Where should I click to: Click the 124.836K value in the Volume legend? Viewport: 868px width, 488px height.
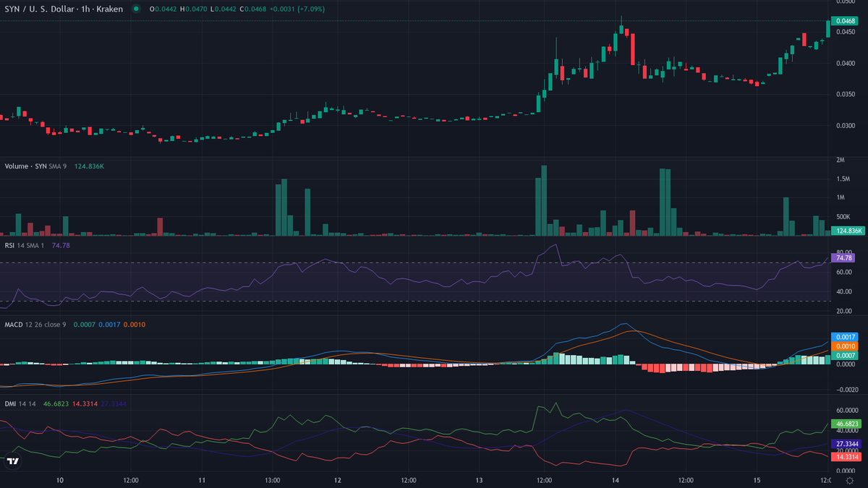tap(89, 166)
